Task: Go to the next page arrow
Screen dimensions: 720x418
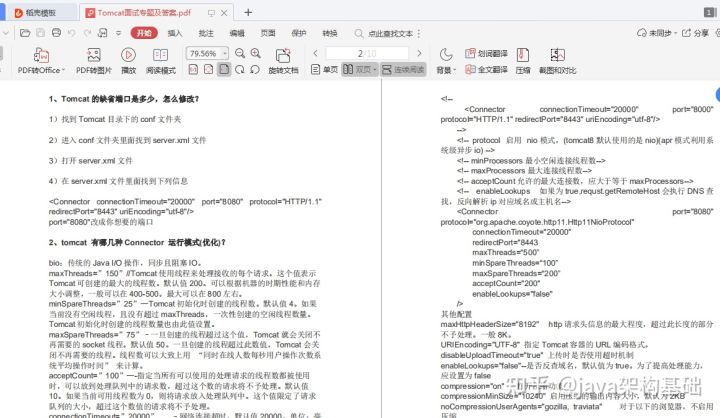Action: [419, 53]
